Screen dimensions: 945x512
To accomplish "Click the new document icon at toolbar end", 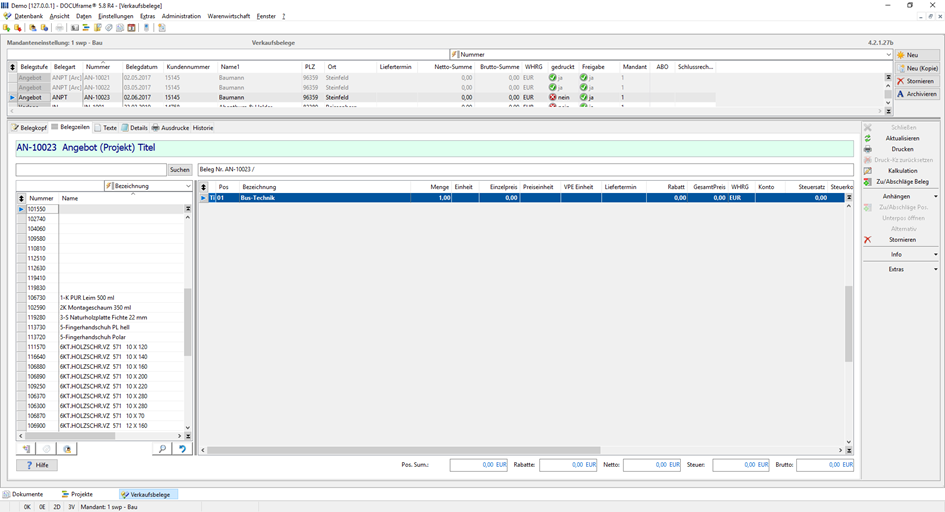I will [162, 28].
